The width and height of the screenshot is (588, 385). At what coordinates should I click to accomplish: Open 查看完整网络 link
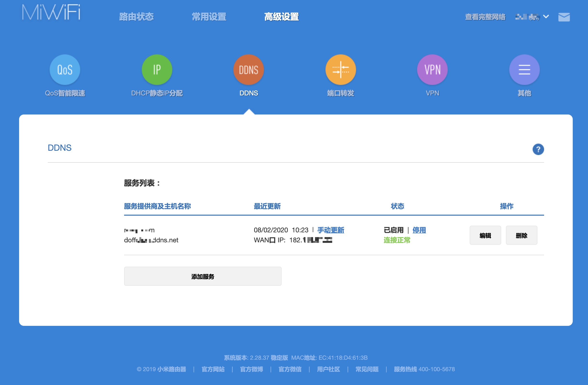click(x=485, y=16)
